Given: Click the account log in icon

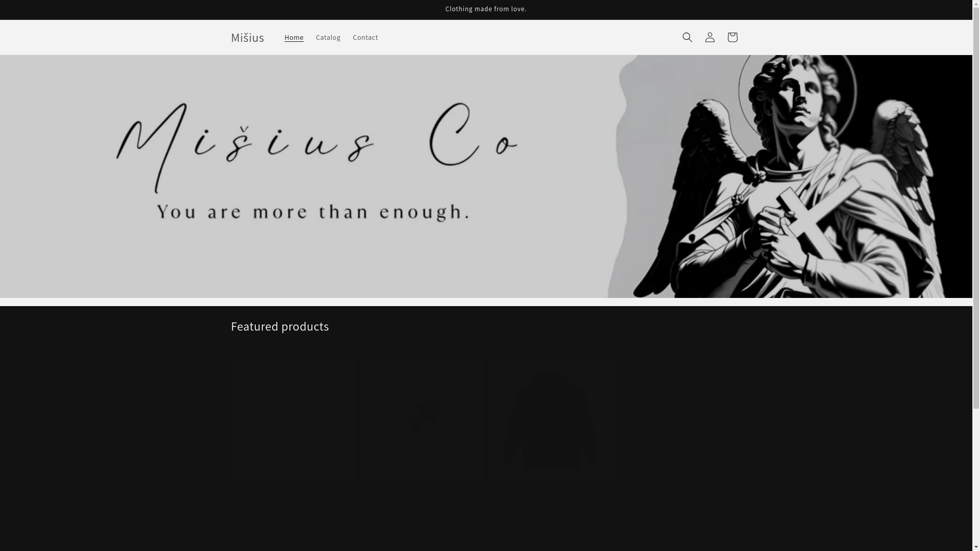Looking at the screenshot, I should pyautogui.click(x=709, y=37).
